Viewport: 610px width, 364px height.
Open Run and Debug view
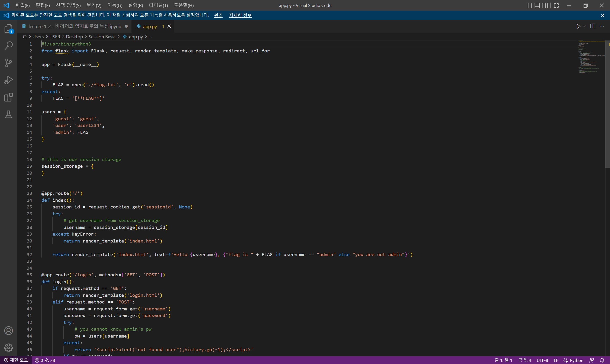coord(9,80)
